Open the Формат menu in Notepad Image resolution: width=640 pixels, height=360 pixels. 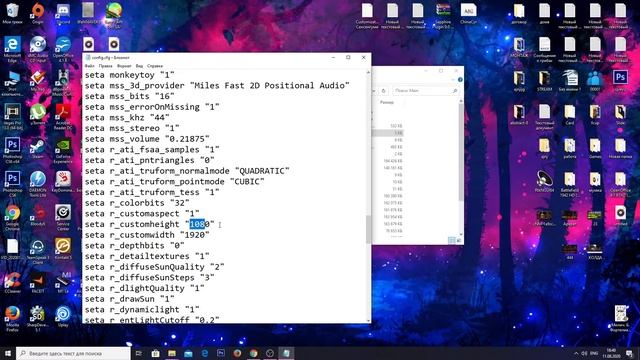(x=124, y=66)
